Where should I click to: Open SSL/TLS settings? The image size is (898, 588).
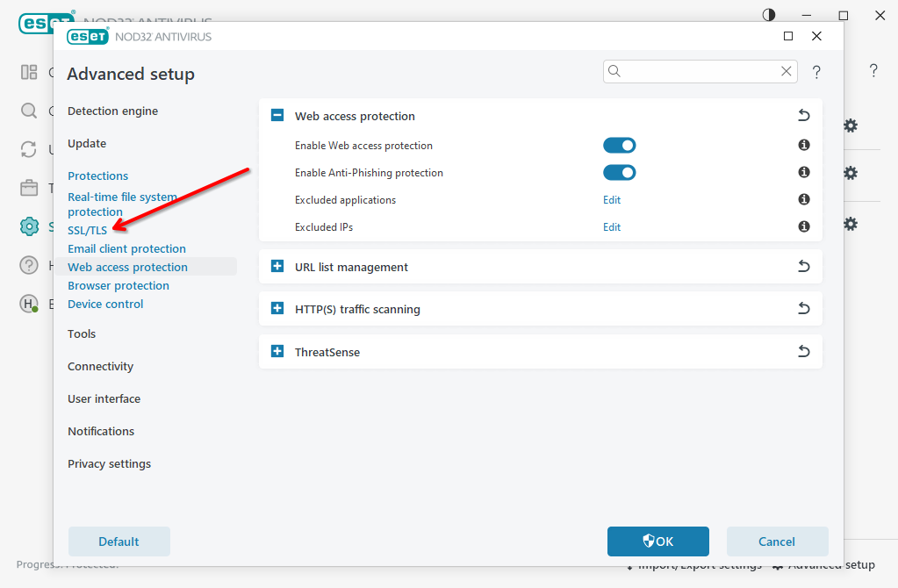pos(88,230)
